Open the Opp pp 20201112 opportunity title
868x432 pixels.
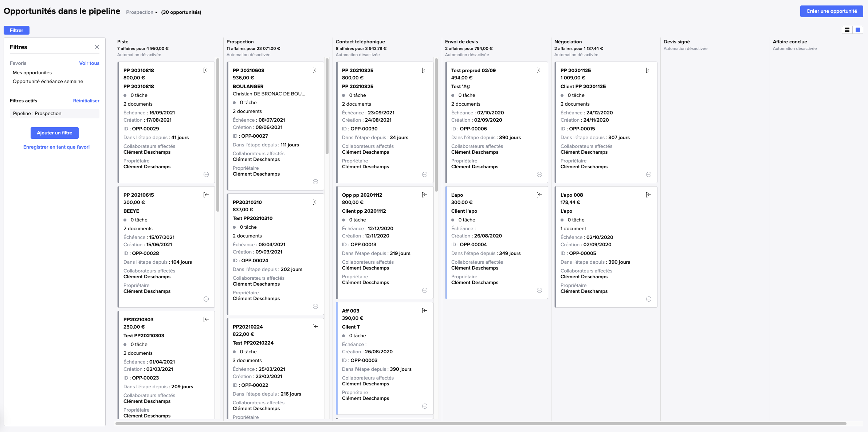click(362, 195)
